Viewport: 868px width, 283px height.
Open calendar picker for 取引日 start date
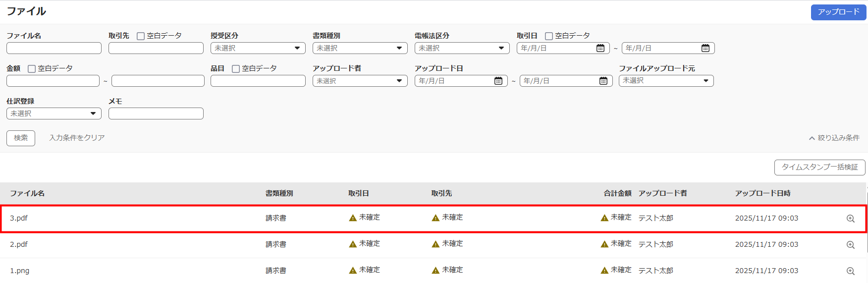pos(600,48)
